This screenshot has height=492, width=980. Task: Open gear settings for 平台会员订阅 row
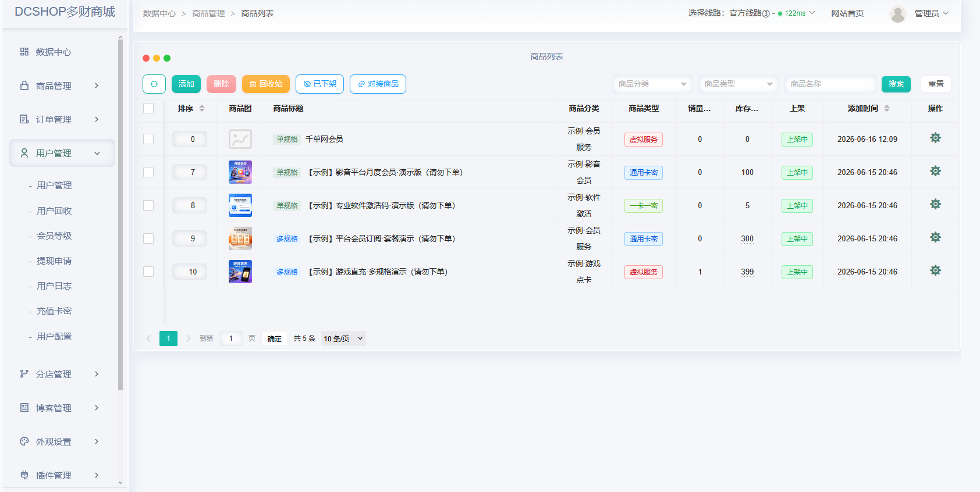click(x=935, y=237)
